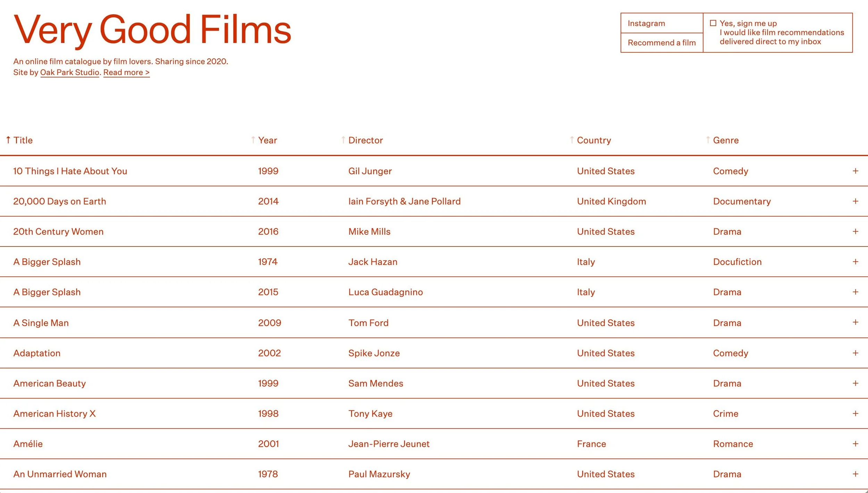
Task: Expand the 1974 A Bigger Splash row
Action: click(856, 261)
